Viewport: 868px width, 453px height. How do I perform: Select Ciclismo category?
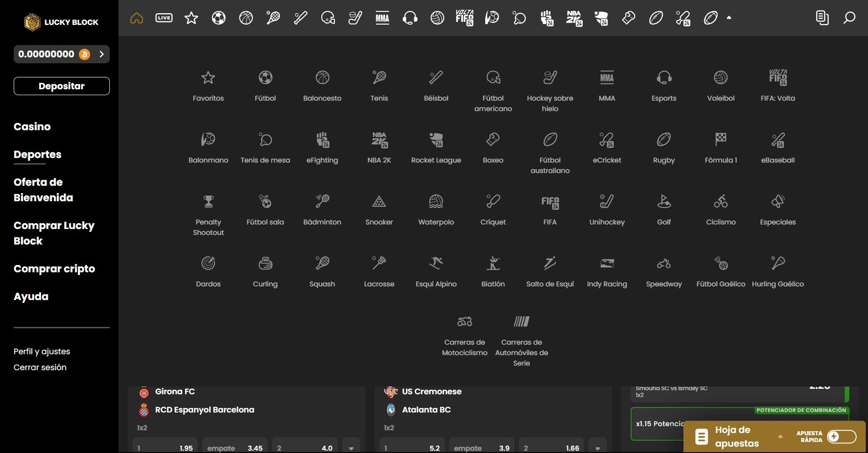pos(721,210)
